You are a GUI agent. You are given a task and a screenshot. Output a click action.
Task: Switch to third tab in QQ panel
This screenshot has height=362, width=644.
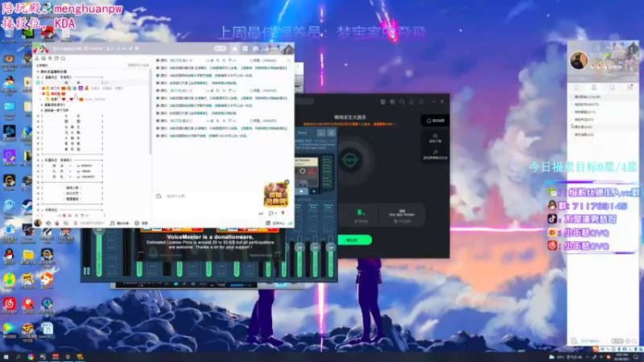612,88
